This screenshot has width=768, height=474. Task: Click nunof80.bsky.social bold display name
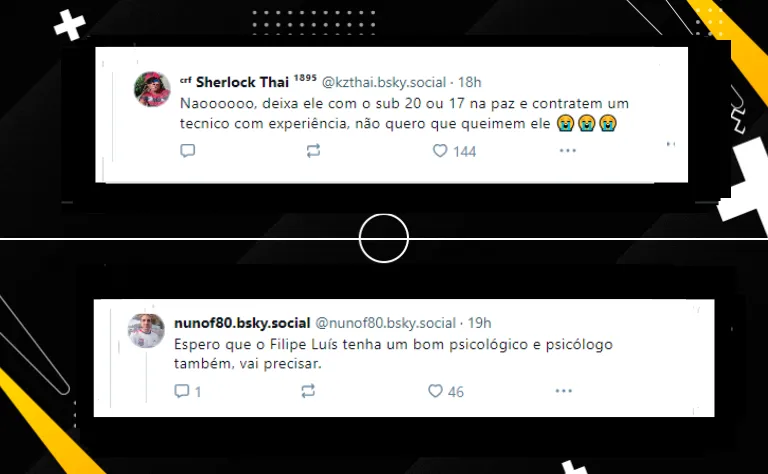click(242, 323)
